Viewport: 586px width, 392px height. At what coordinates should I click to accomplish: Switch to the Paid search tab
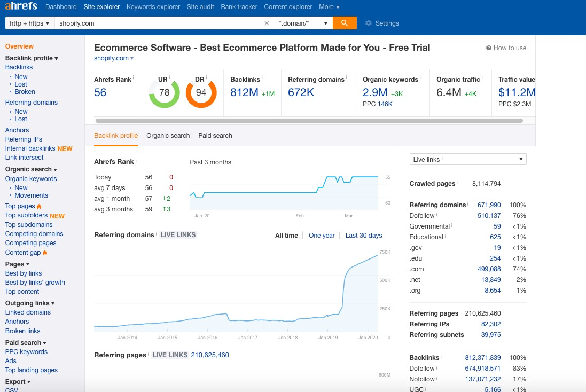tap(215, 136)
